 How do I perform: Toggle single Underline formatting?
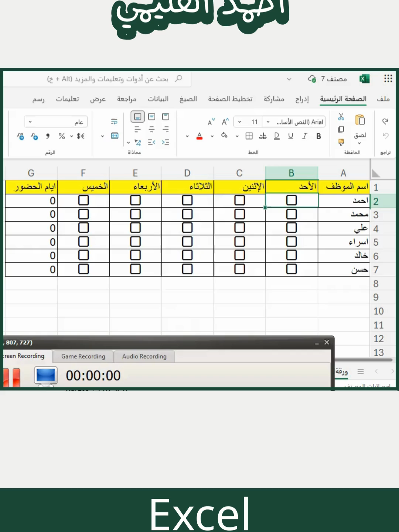click(291, 136)
